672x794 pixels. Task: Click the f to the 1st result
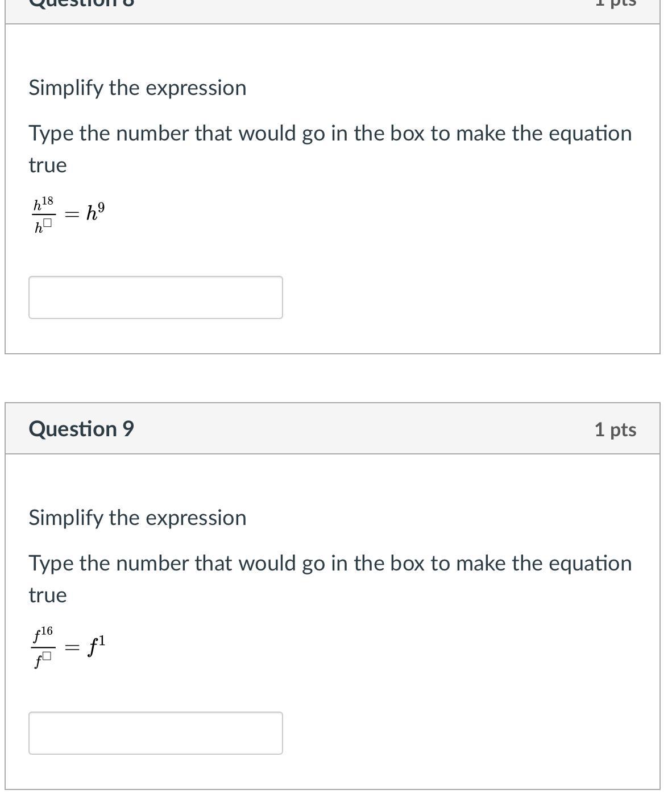96,646
